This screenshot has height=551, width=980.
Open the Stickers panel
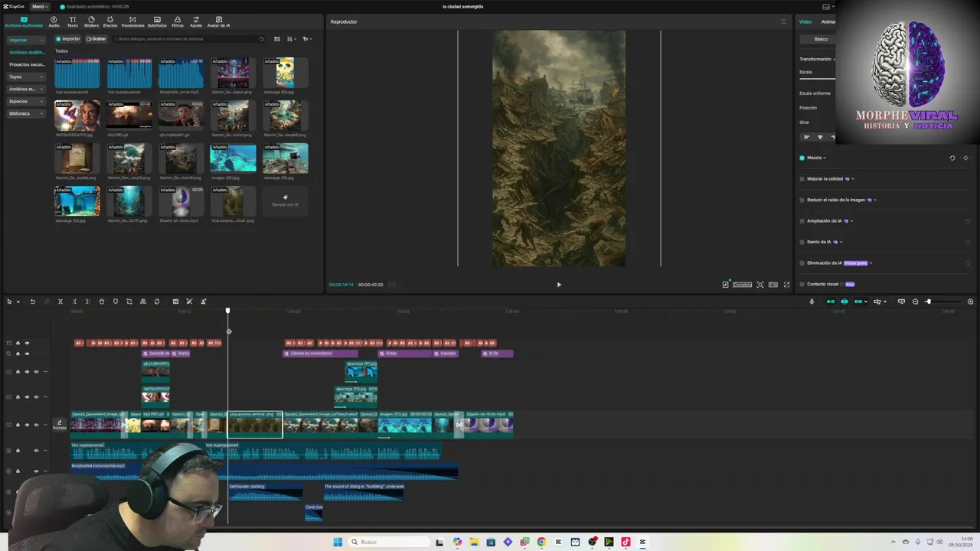pyautogui.click(x=91, y=21)
